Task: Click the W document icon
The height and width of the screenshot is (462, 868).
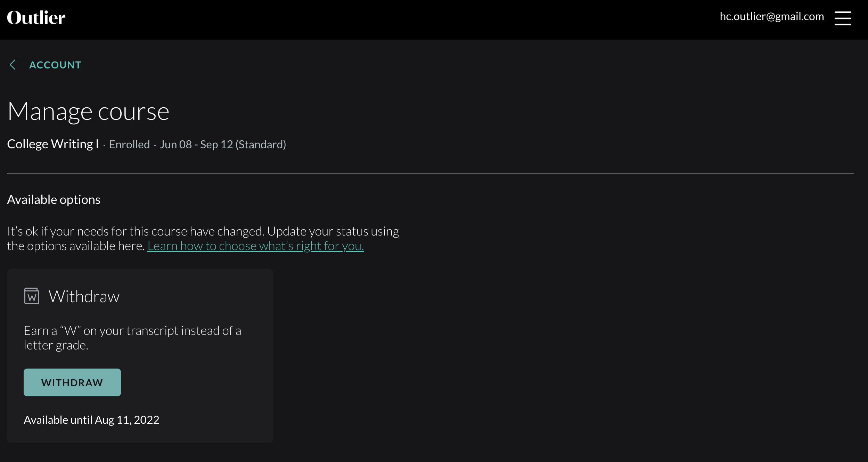Action: tap(32, 296)
